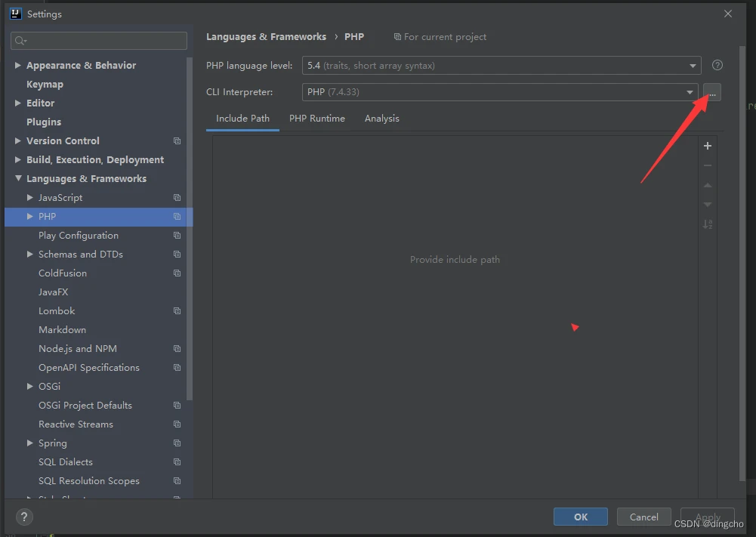
Task: Click the project-level icon beside PHP row
Action: tap(177, 217)
